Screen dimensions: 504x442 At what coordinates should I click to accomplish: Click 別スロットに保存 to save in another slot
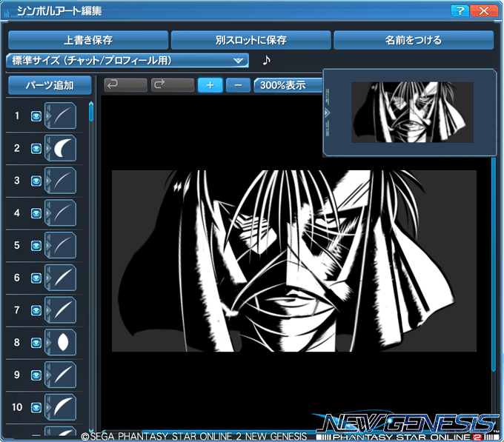click(251, 40)
